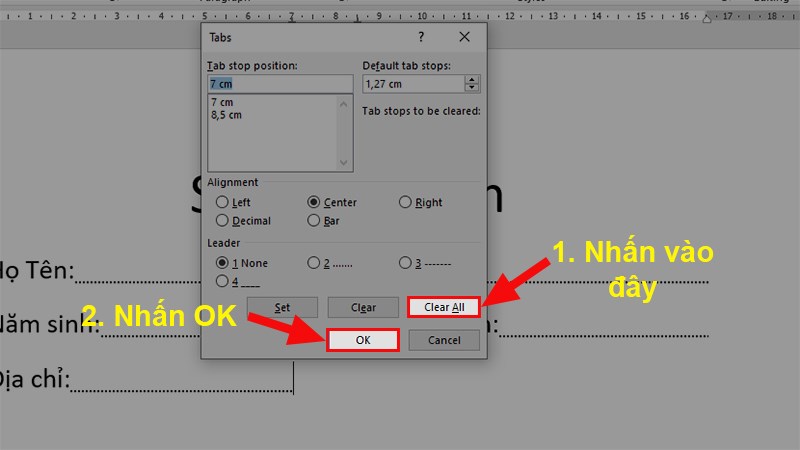Click the Cancel button

point(444,340)
